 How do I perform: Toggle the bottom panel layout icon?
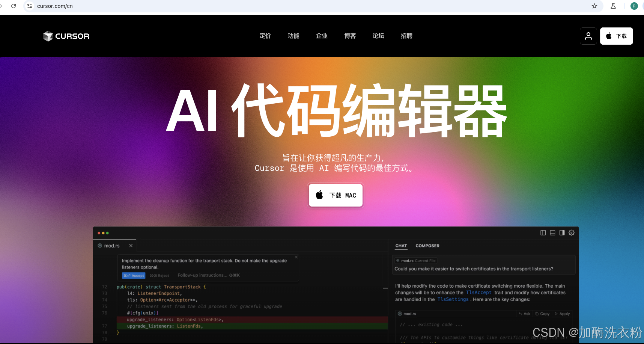tap(552, 233)
